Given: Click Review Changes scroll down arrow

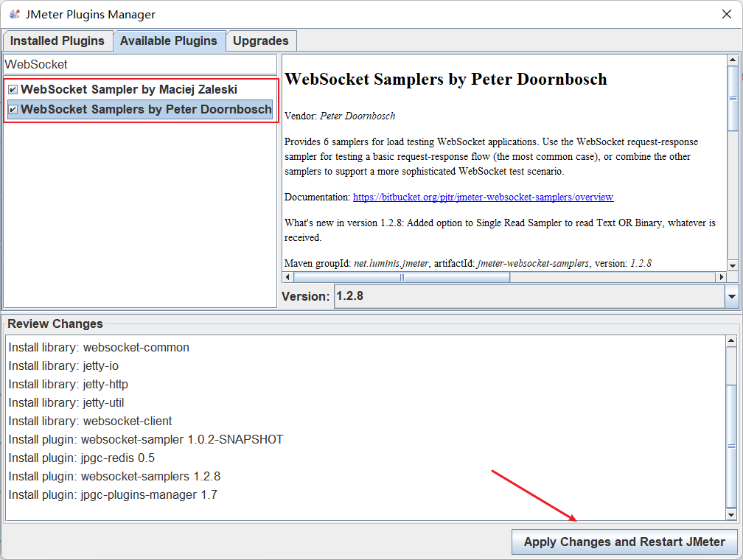Looking at the screenshot, I should (731, 514).
